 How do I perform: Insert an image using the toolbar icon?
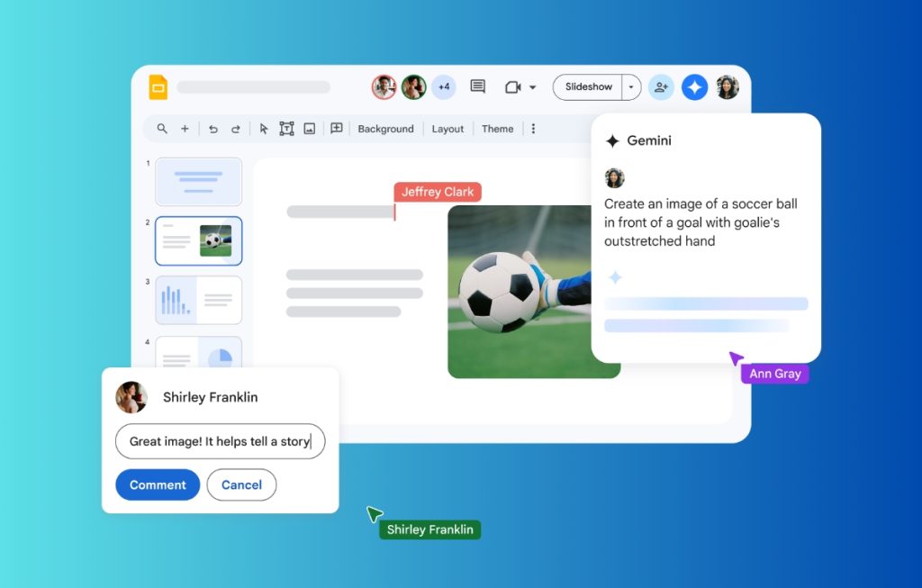point(309,129)
